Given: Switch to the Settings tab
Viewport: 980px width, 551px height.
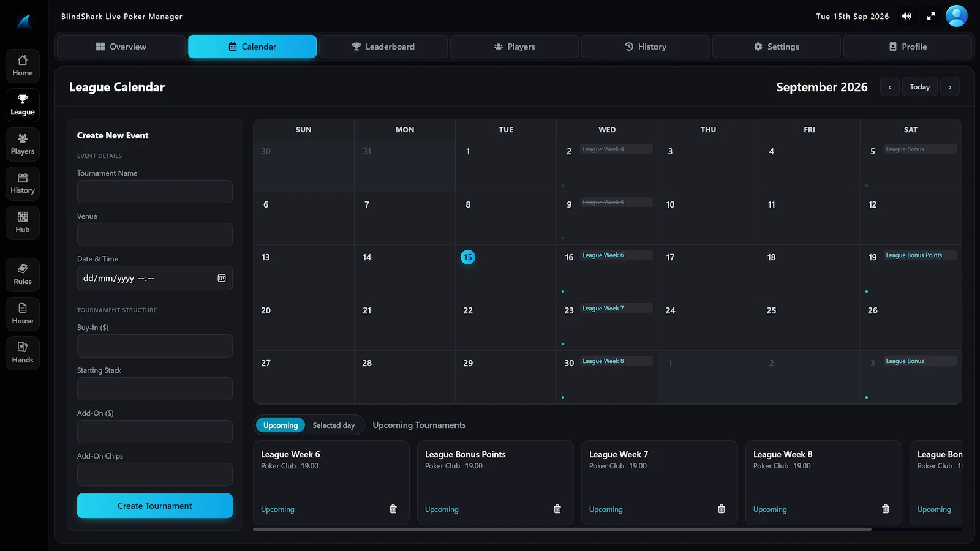Looking at the screenshot, I should point(777,47).
